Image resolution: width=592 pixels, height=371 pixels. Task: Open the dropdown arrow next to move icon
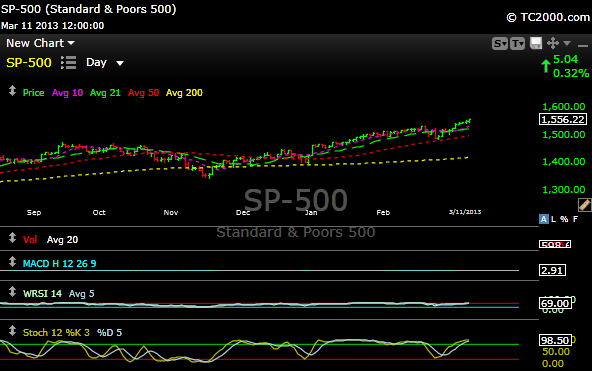click(567, 43)
